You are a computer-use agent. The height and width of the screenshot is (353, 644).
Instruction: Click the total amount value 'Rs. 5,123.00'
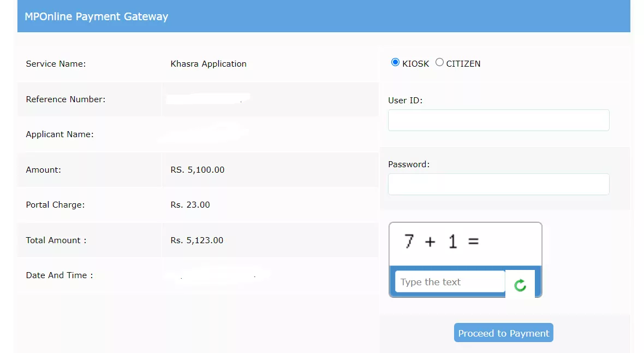click(197, 240)
